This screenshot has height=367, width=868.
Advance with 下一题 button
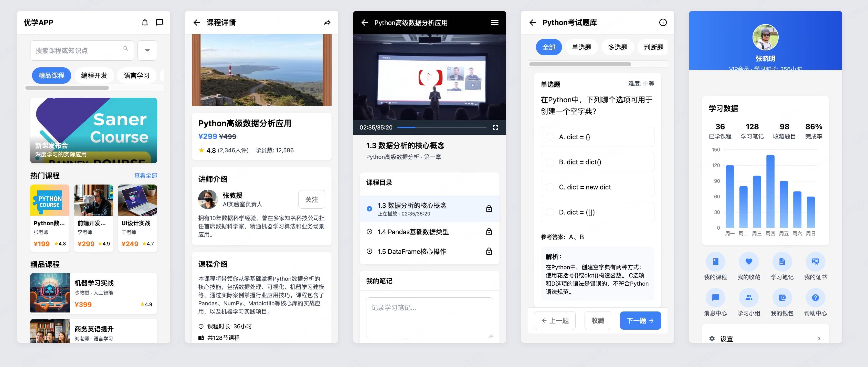pos(640,320)
